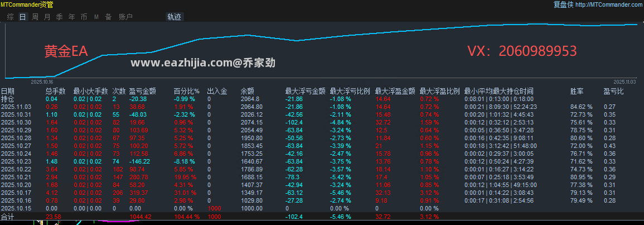The width and height of the screenshot is (644, 225).
Task: Select the 合计 totals row label
Action: pos(8,217)
